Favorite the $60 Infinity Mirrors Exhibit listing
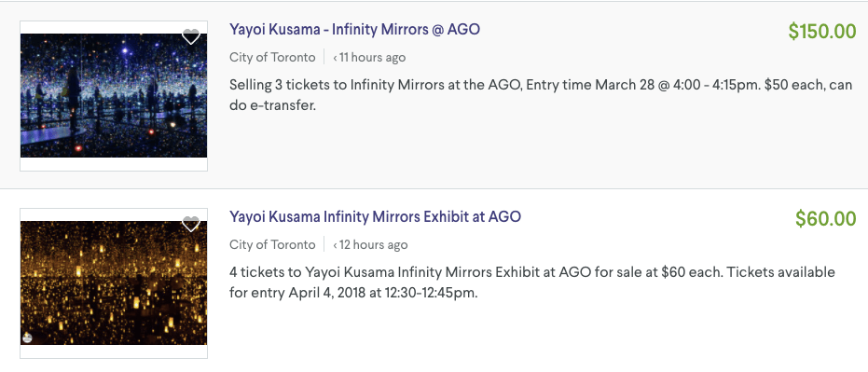 (x=191, y=224)
